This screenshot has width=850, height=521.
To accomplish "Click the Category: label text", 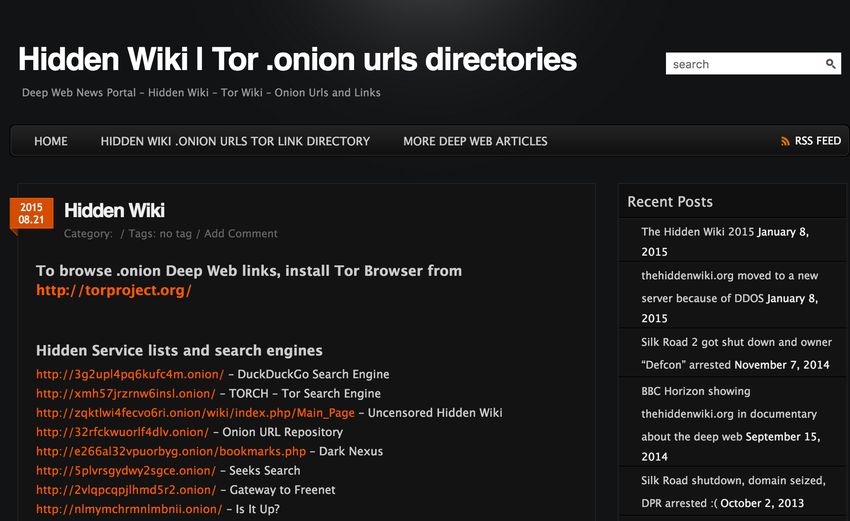I will click(x=88, y=234).
